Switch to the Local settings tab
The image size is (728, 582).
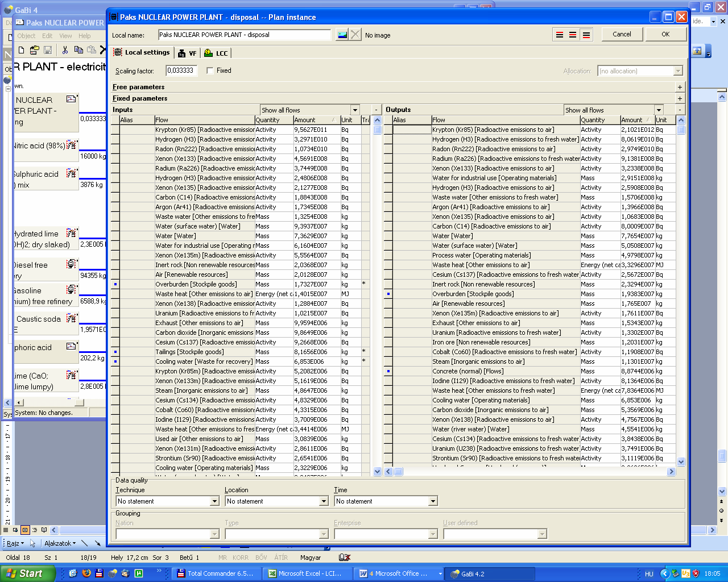tap(142, 52)
